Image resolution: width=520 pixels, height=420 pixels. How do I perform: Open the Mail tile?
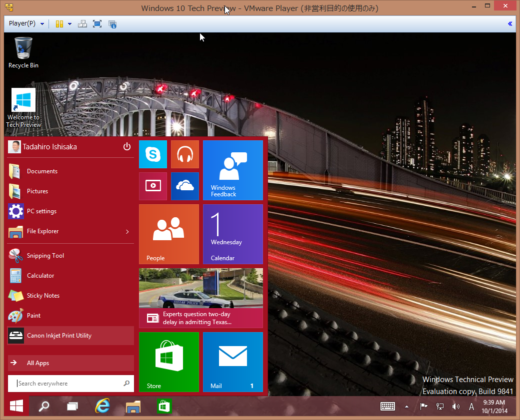[232, 362]
